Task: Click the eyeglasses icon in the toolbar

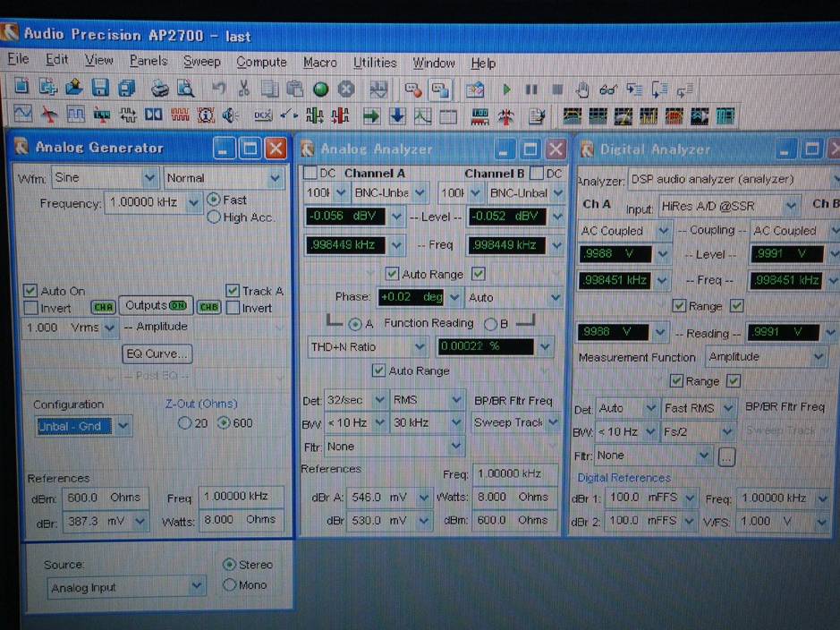Action: point(608,89)
